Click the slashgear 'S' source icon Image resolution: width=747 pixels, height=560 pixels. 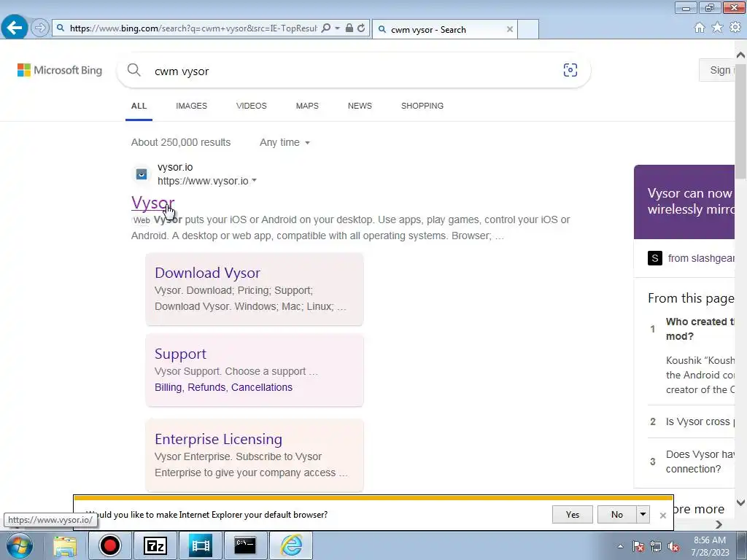[x=655, y=258]
